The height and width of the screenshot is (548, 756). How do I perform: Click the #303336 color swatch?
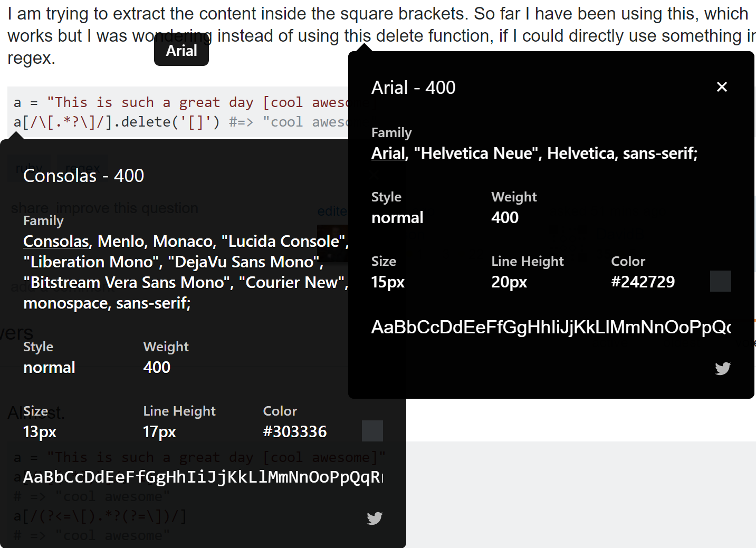(x=372, y=431)
